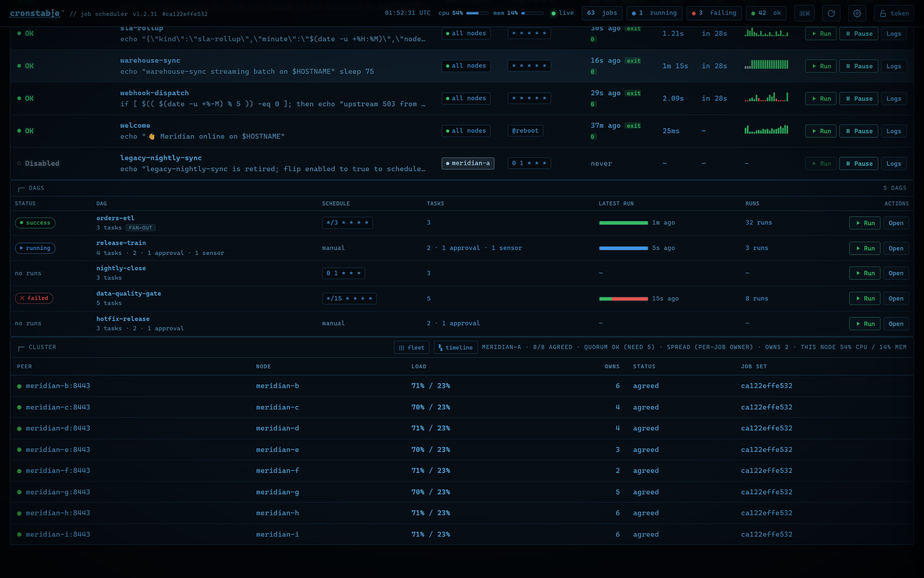Image resolution: width=924 pixels, height=578 pixels.
Task: Click the @reboot schedule chip
Action: click(525, 131)
